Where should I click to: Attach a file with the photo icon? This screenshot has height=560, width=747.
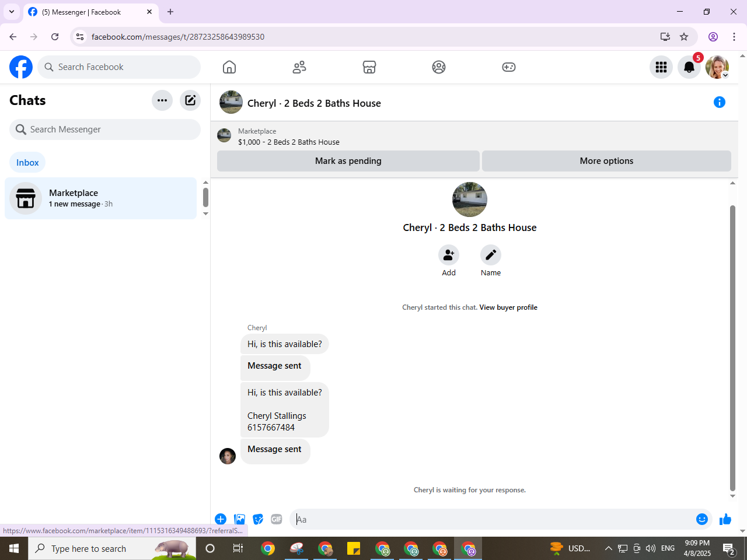pyautogui.click(x=239, y=519)
